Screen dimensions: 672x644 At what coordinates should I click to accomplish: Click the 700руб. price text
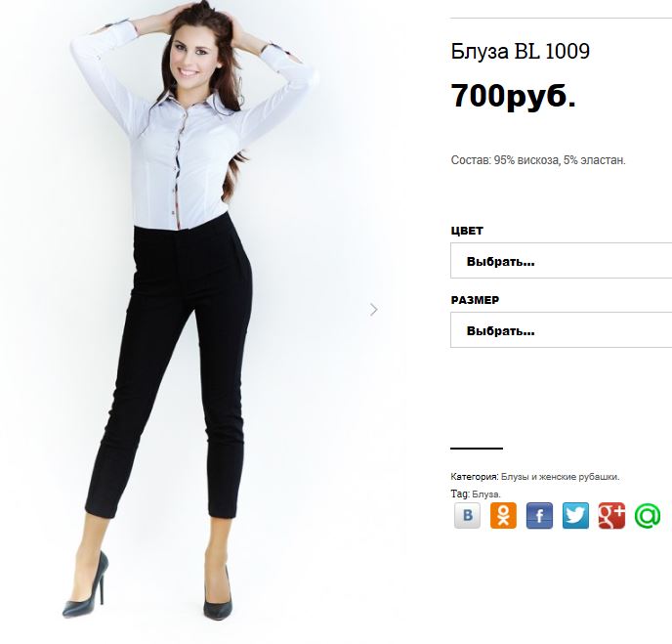click(514, 96)
